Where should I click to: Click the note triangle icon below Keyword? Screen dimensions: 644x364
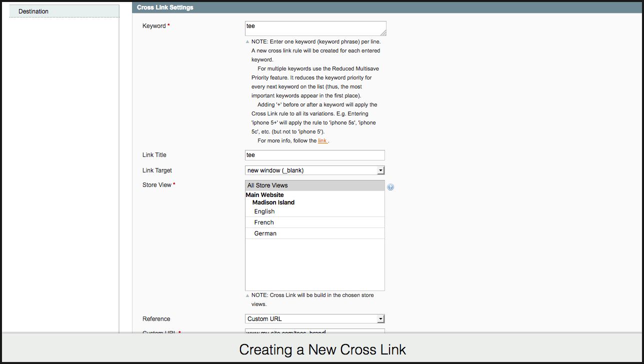click(x=247, y=42)
